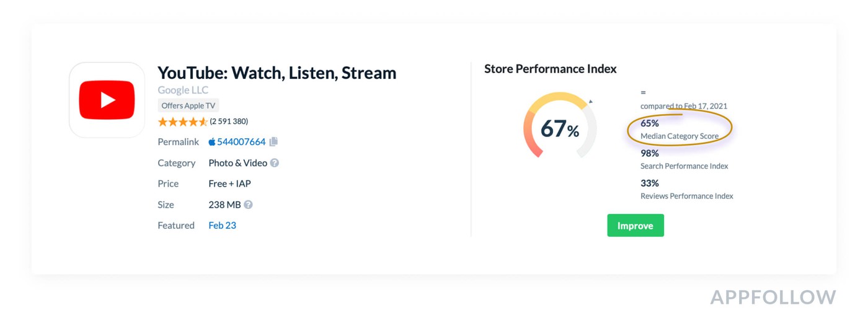Image resolution: width=868 pixels, height=320 pixels.
Task: Copy the permalink ID with copy icon
Action: point(273,141)
